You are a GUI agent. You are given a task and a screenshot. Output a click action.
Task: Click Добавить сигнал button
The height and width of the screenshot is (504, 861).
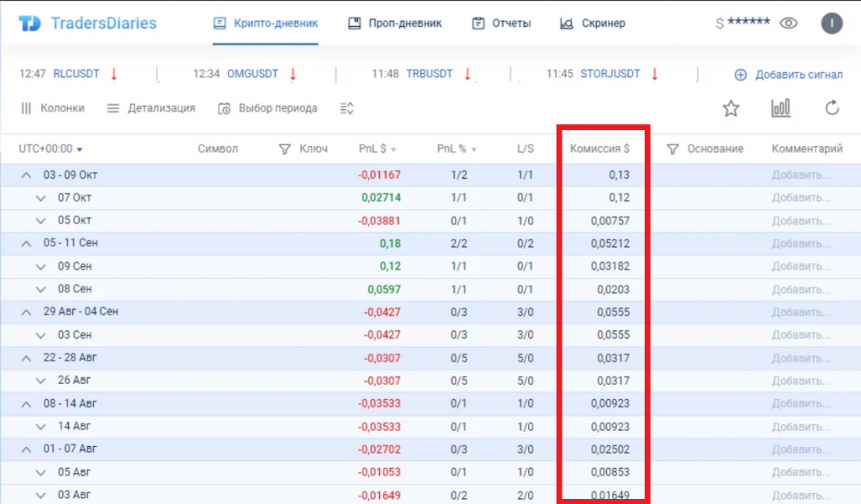click(x=788, y=75)
